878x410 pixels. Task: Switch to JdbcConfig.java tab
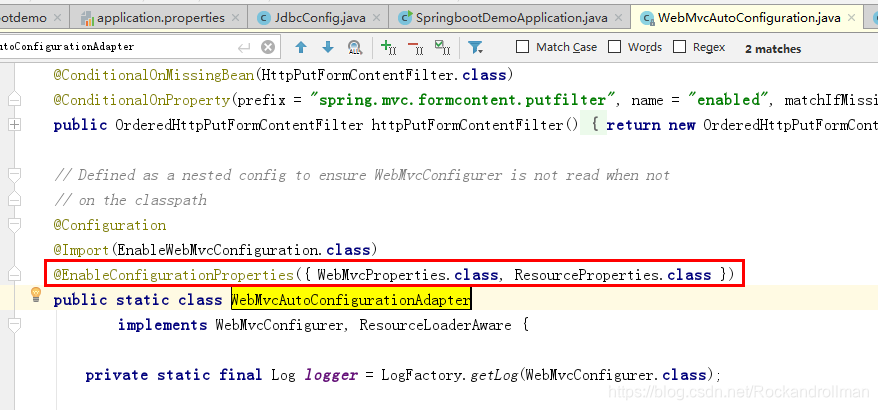(x=320, y=17)
